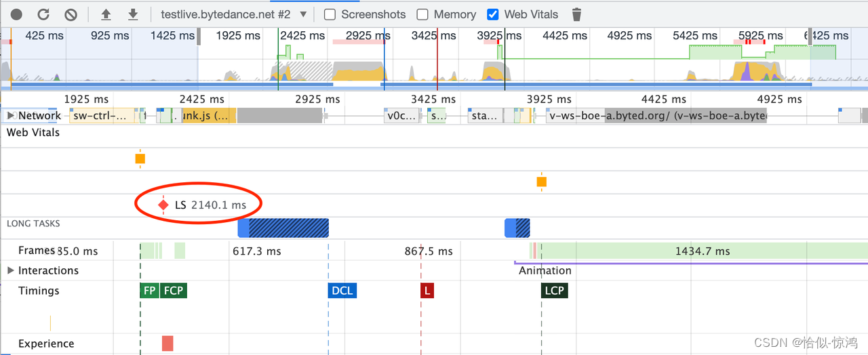Select the 617.3 ms frame

(256, 251)
